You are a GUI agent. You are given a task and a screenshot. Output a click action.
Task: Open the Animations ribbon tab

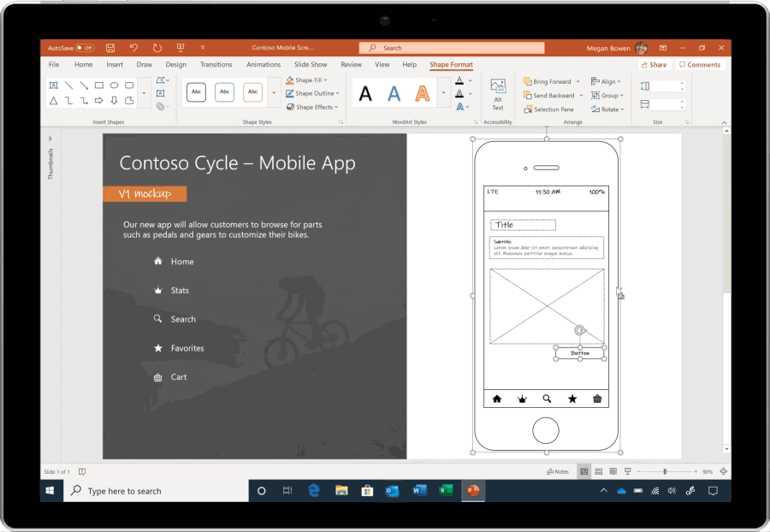[263, 64]
